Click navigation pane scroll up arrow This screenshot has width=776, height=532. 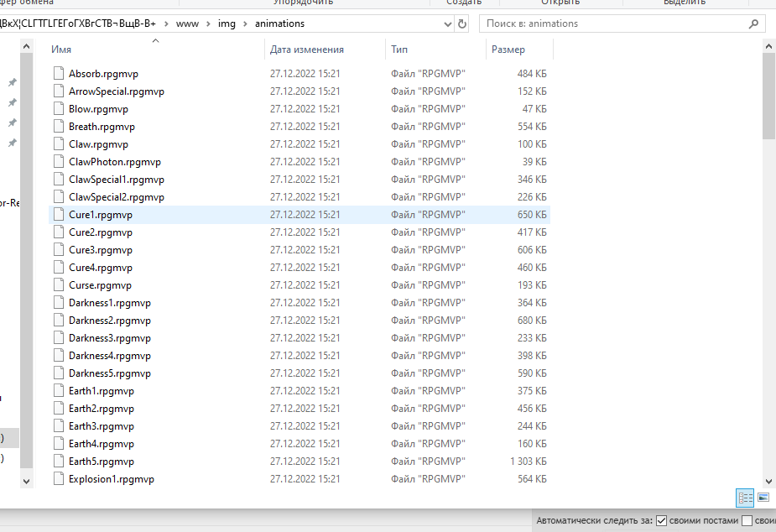pyautogui.click(x=27, y=46)
